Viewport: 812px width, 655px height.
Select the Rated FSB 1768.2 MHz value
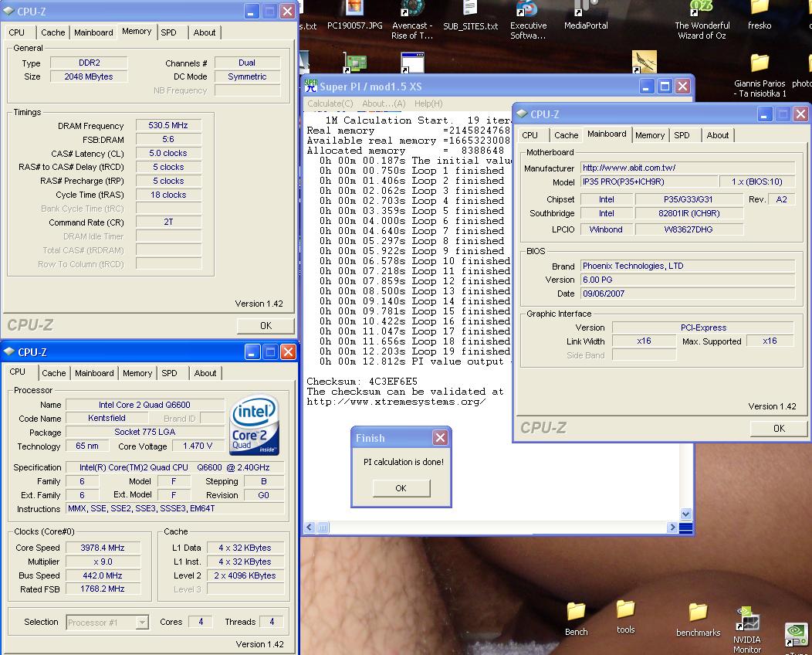pos(103,589)
